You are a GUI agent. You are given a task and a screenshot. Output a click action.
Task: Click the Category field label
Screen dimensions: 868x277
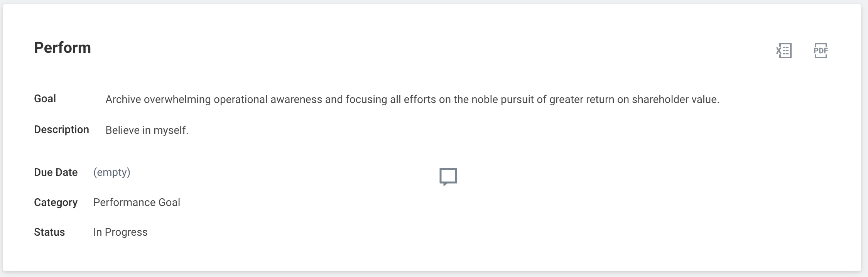click(56, 203)
